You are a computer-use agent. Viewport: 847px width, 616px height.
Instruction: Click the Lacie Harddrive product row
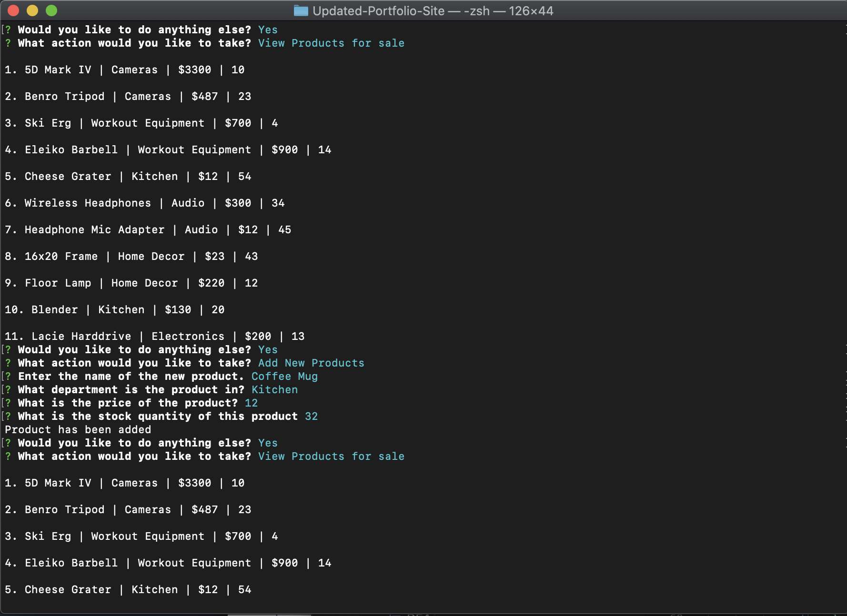154,336
